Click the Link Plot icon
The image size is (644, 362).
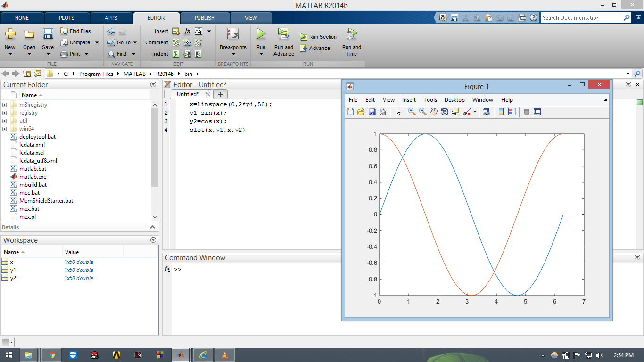pos(486,112)
